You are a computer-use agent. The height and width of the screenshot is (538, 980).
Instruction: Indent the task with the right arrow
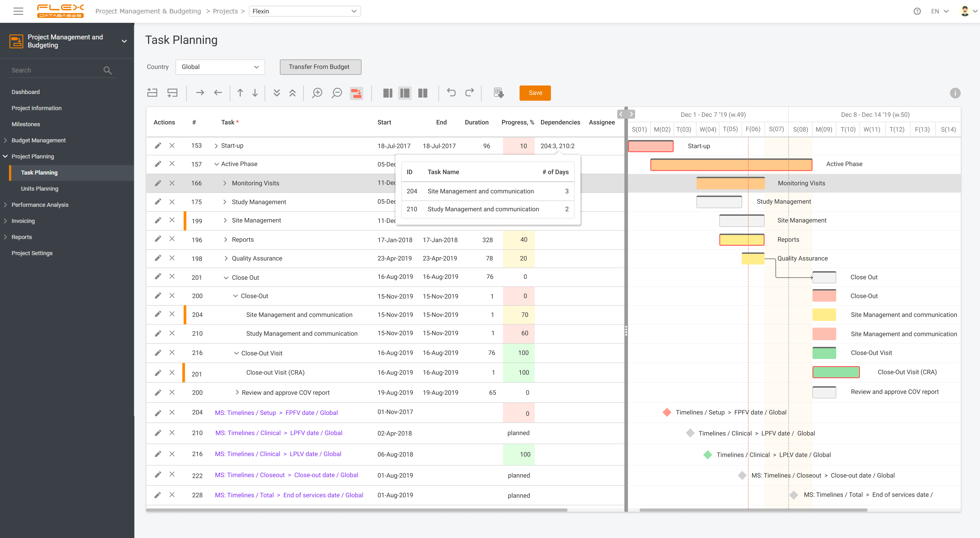click(x=200, y=93)
